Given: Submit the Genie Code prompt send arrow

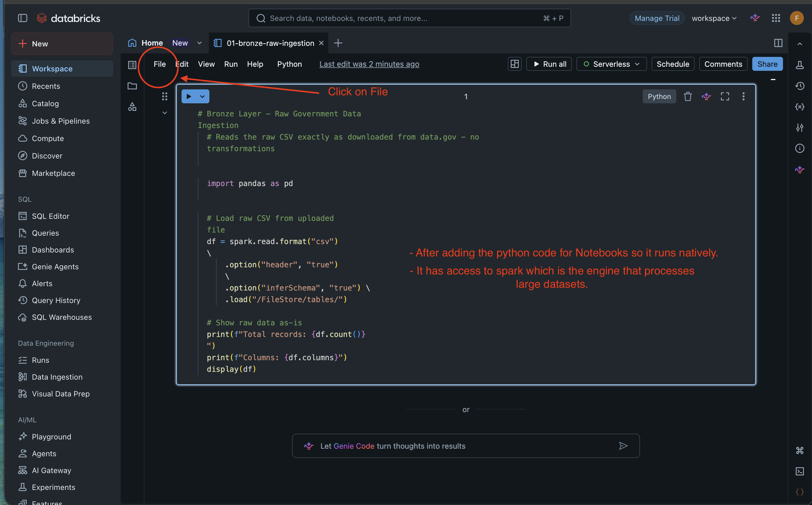Looking at the screenshot, I should [x=623, y=446].
